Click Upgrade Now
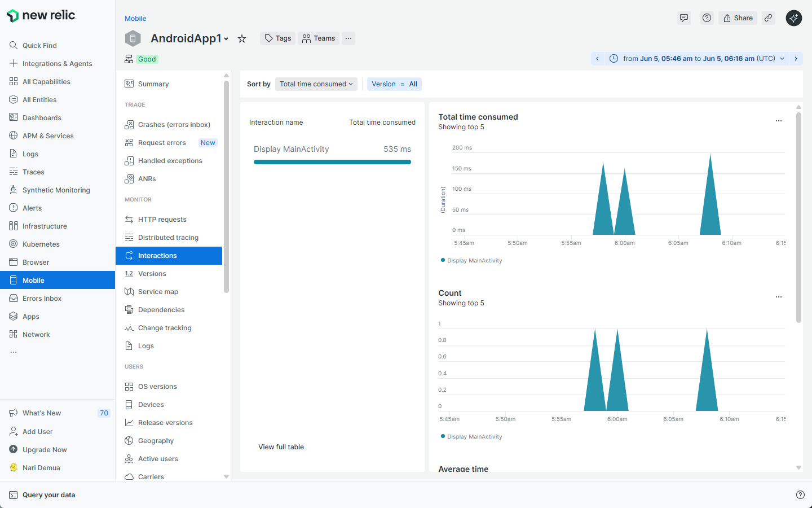The height and width of the screenshot is (508, 812). click(45, 450)
